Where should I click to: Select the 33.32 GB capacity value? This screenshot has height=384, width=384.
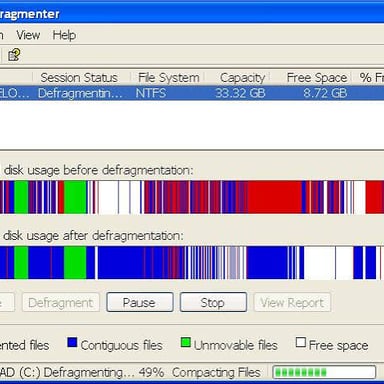(240, 93)
